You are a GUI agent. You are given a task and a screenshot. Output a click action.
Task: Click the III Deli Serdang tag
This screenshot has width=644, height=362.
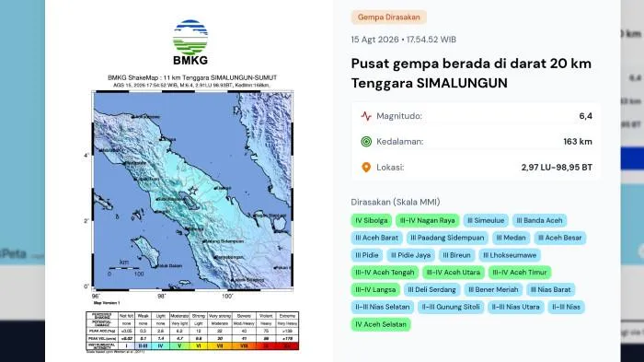pyautogui.click(x=431, y=289)
